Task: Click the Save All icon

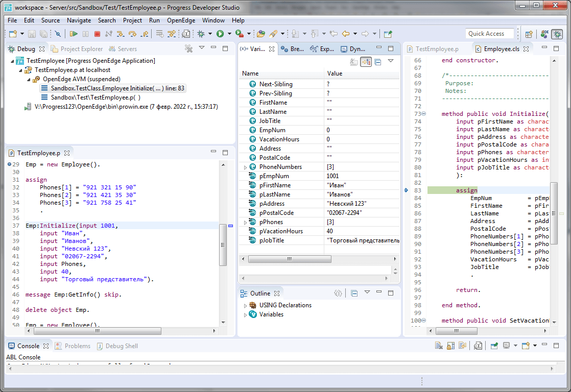Action: click(44, 34)
